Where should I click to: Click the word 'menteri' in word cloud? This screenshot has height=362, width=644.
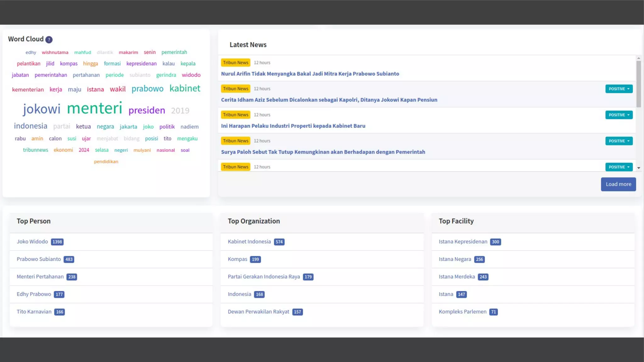(94, 108)
